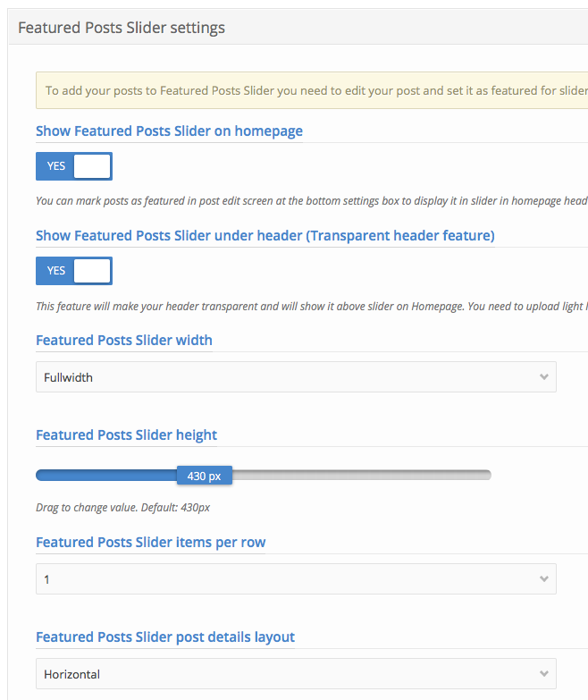
Task: Click the Transparent header feature heading
Action: click(x=265, y=235)
